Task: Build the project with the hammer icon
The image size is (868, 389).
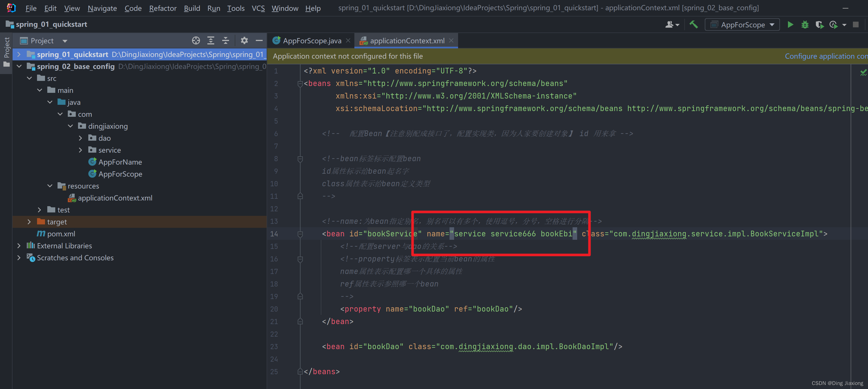Action: click(x=694, y=24)
